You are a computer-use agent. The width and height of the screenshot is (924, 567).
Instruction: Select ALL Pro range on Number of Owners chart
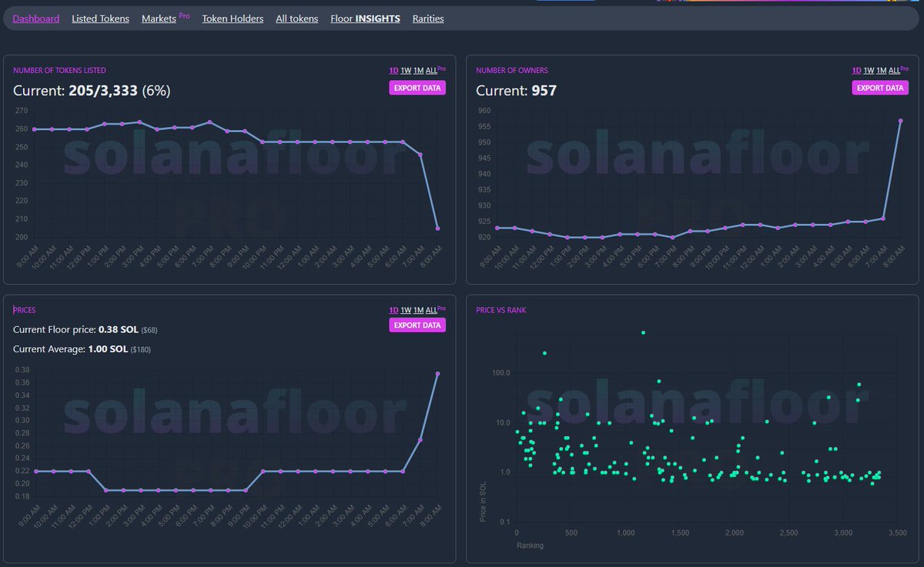click(899, 70)
